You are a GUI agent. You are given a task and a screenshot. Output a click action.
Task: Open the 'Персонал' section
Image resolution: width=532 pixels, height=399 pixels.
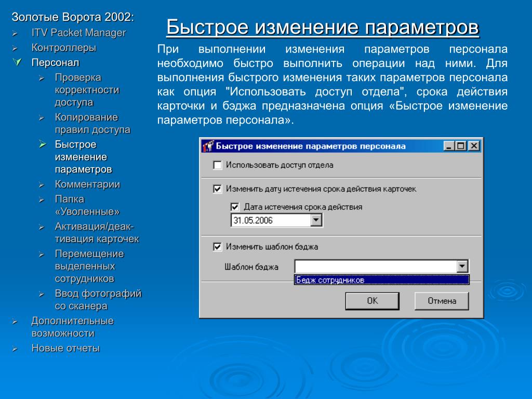(x=55, y=63)
